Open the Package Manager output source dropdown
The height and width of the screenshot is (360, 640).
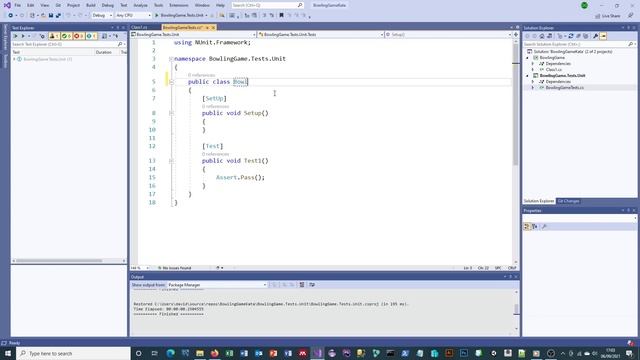coord(217,285)
